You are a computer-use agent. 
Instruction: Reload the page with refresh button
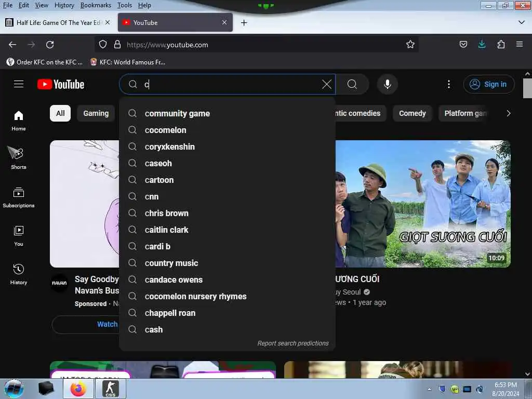(x=50, y=45)
